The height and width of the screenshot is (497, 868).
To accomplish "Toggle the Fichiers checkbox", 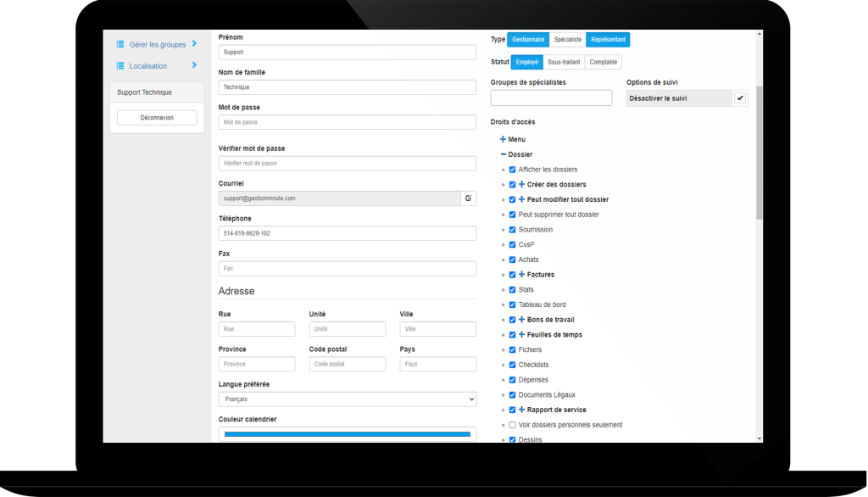I will (512, 349).
